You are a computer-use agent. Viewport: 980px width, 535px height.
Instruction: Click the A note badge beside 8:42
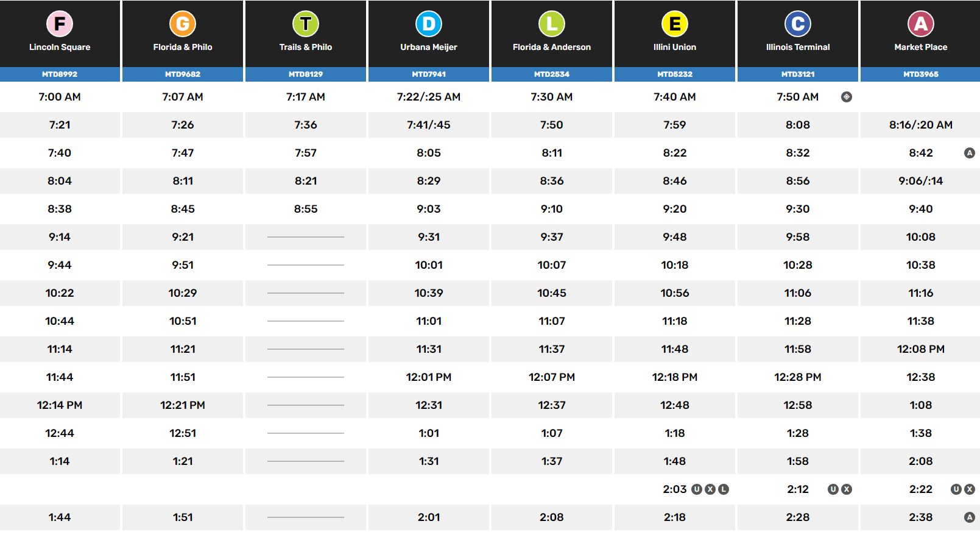tap(970, 153)
